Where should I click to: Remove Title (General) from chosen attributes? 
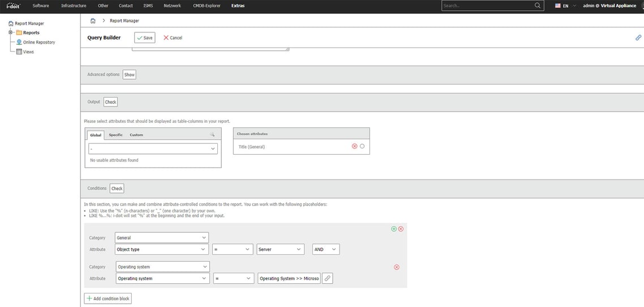coord(354,146)
